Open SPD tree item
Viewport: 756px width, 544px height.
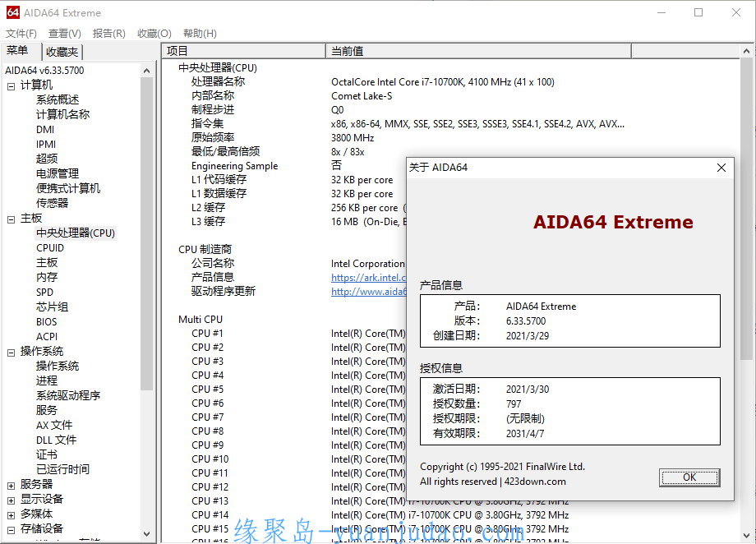click(x=45, y=293)
